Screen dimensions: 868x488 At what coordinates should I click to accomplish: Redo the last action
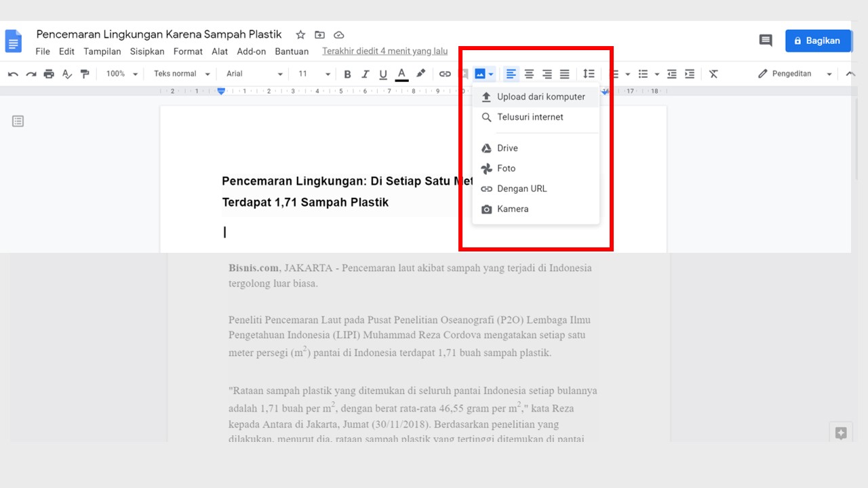pyautogui.click(x=31, y=74)
